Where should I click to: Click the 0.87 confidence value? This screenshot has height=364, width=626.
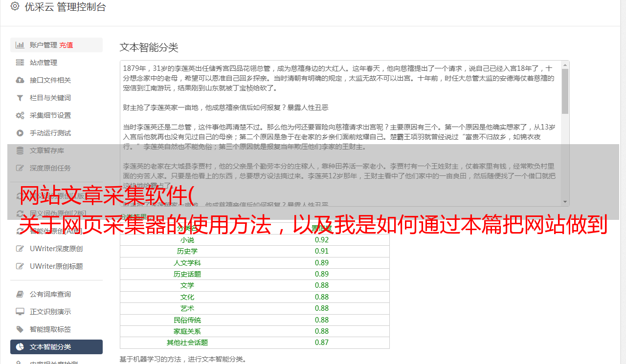coord(322,343)
